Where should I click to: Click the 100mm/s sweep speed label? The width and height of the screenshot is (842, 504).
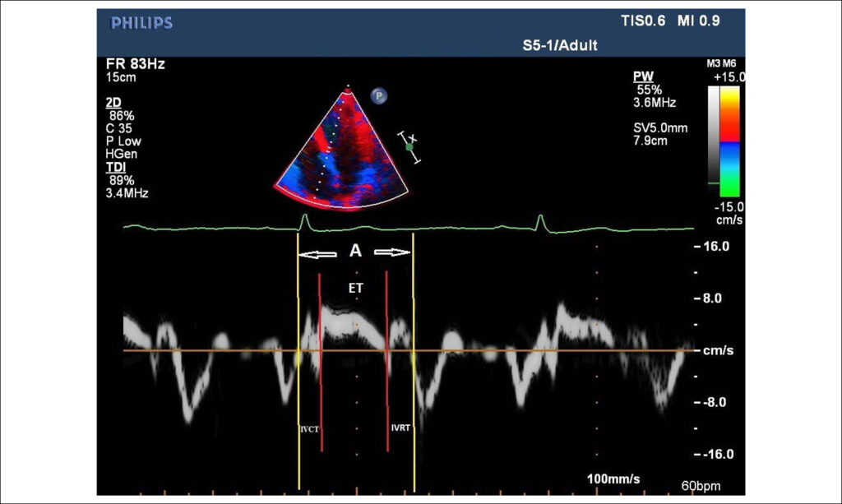coord(613,479)
